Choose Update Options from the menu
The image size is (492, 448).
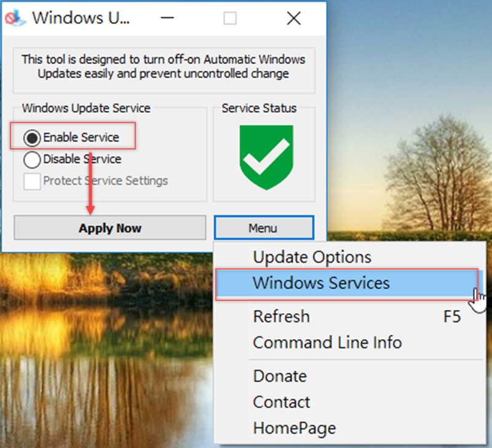coord(350,257)
